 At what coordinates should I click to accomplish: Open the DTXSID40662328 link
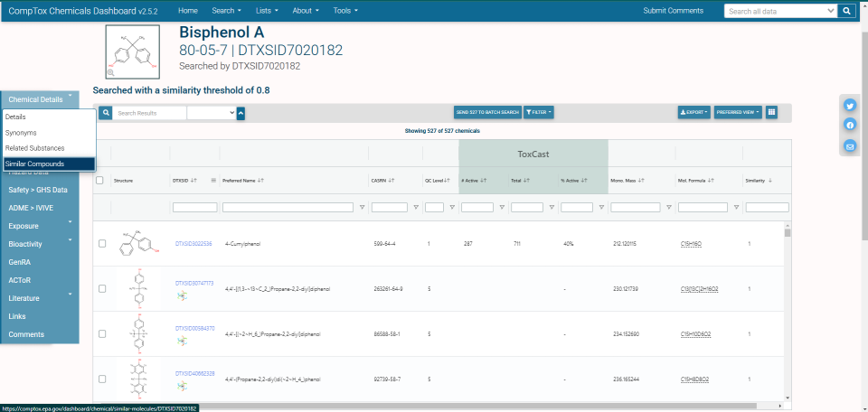(x=195, y=373)
